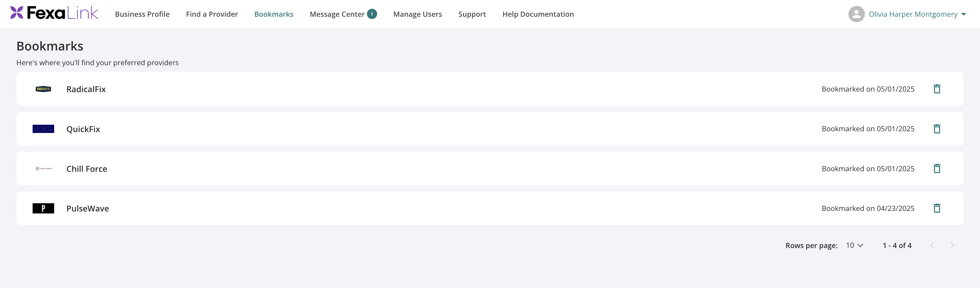Click 'Here's where you'll find your preferred providers'
The image size is (980, 288).
(x=97, y=62)
